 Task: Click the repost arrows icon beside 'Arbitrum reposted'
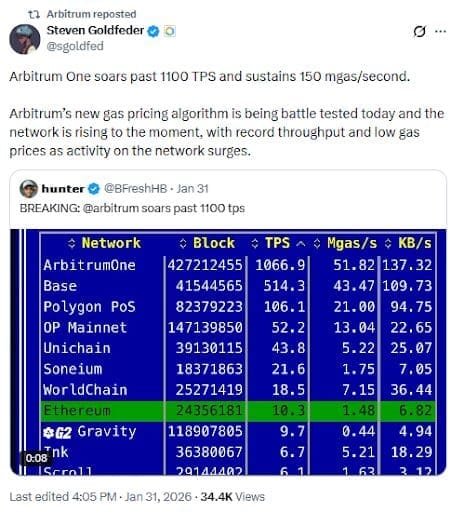point(34,14)
